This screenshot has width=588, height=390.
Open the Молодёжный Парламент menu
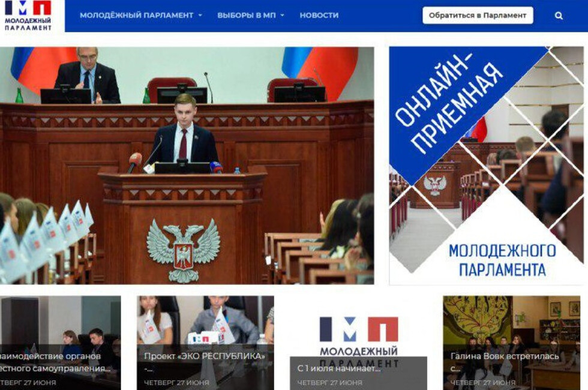(137, 16)
